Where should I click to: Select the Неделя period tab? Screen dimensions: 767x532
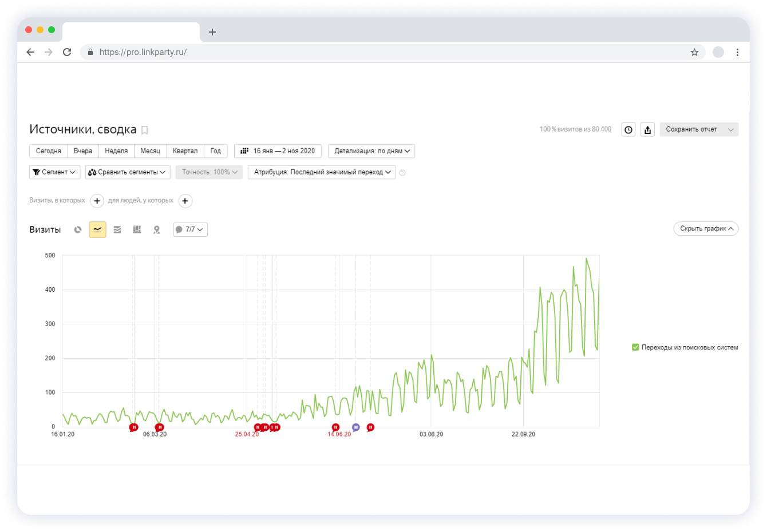click(x=116, y=151)
